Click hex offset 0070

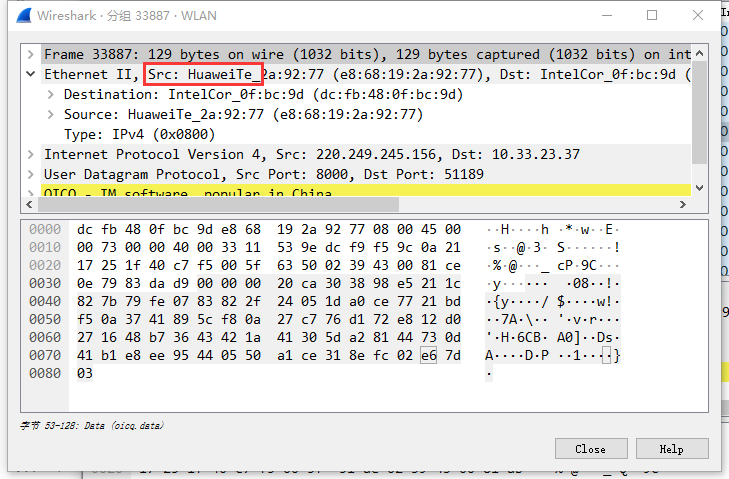point(45,355)
